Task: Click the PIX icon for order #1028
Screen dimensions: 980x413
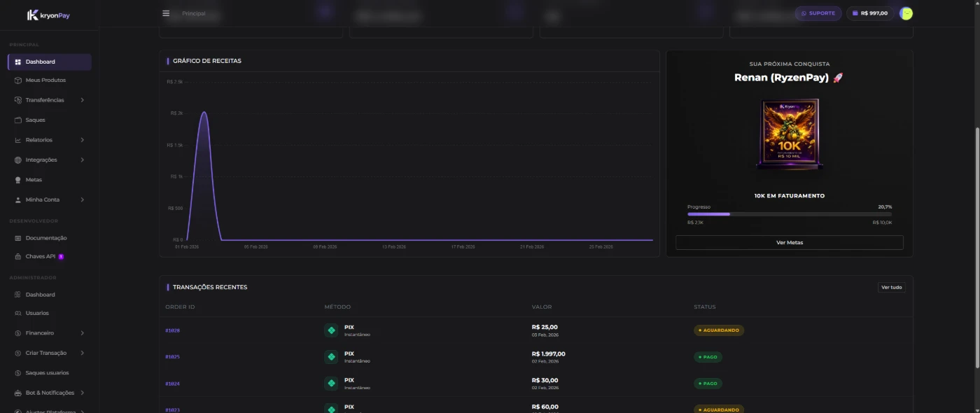Action: coord(331,330)
